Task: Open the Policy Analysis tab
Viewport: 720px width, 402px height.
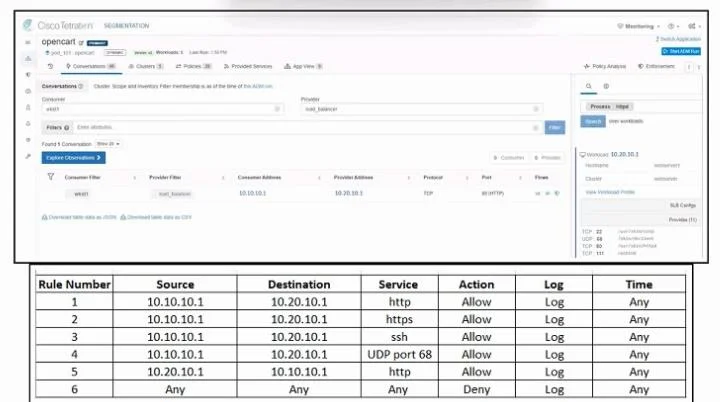Action: [x=605, y=66]
